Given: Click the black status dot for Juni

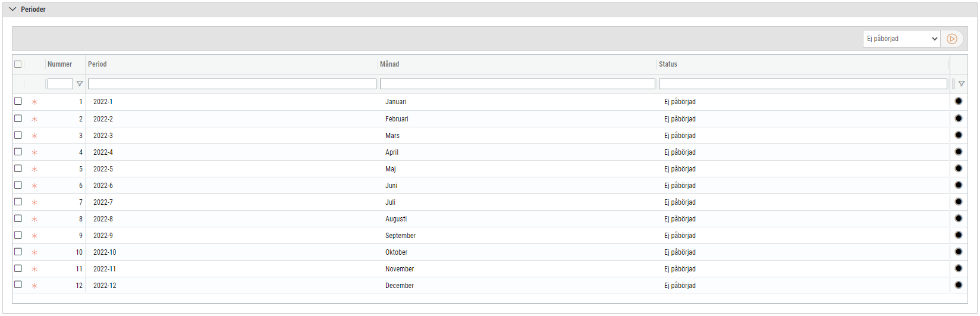Looking at the screenshot, I should tap(959, 185).
